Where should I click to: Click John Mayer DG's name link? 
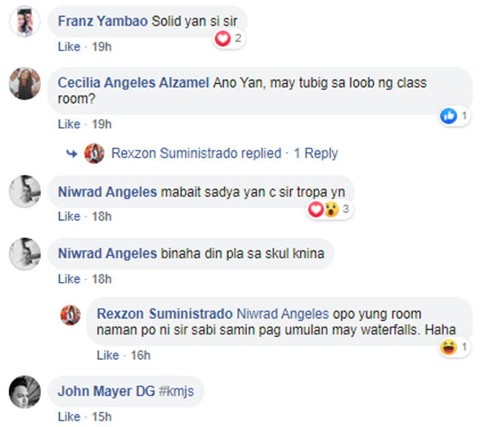pyautogui.click(x=106, y=391)
